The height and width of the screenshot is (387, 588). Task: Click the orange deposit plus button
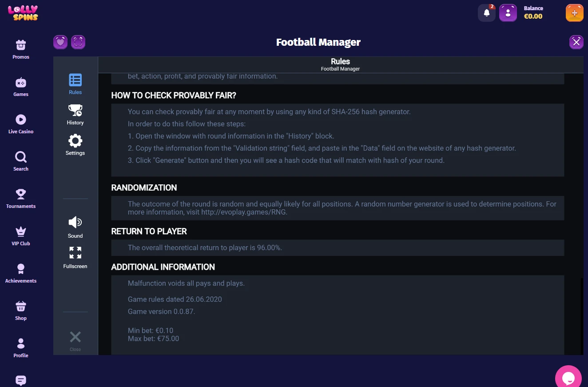tap(575, 13)
